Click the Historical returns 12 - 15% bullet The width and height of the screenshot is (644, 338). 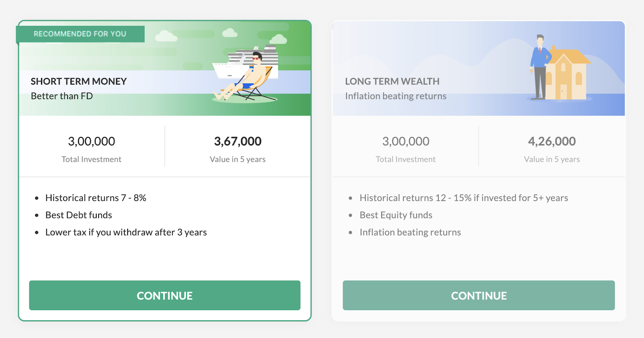click(464, 198)
